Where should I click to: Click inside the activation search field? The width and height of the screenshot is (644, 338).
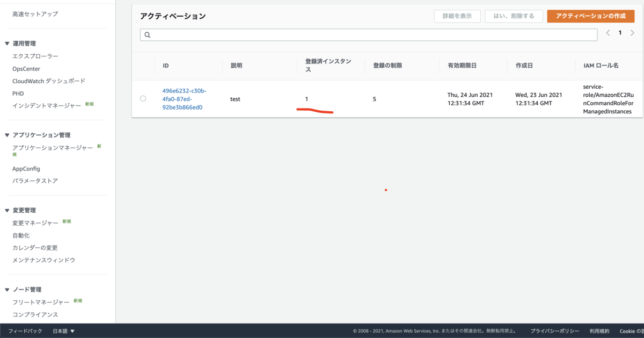[x=322, y=34]
